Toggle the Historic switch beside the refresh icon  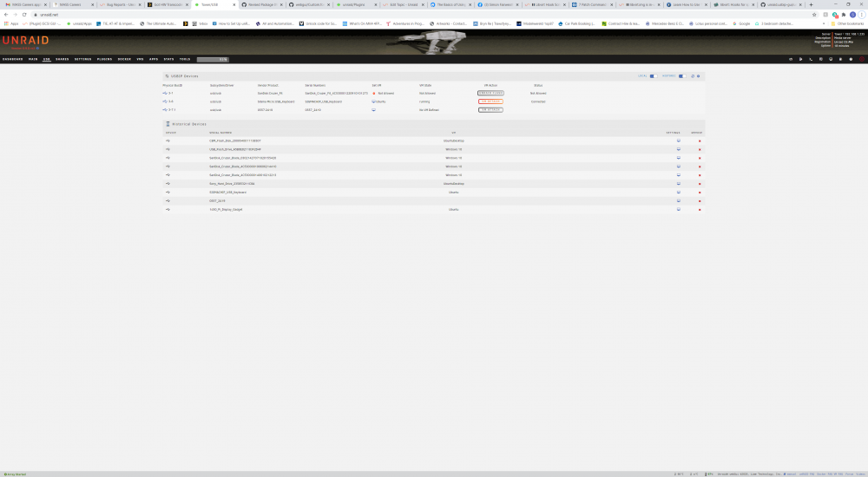[x=682, y=76]
